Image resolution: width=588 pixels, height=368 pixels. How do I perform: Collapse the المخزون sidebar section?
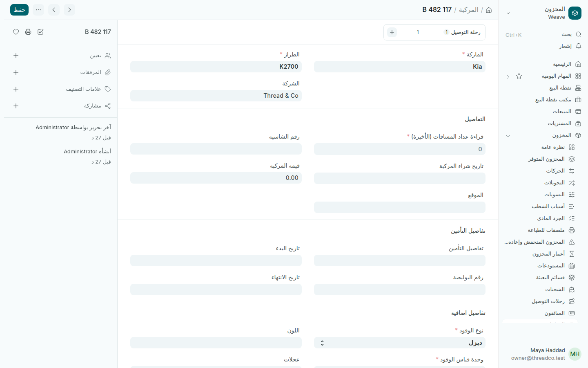[x=508, y=135]
